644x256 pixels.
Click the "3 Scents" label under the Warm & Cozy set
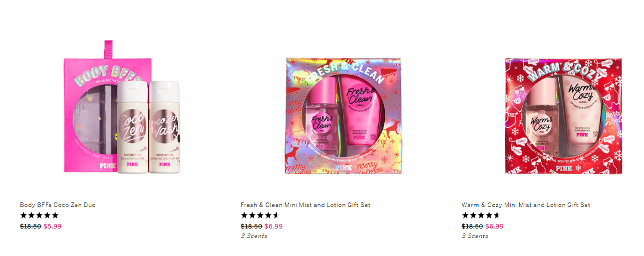coord(475,236)
